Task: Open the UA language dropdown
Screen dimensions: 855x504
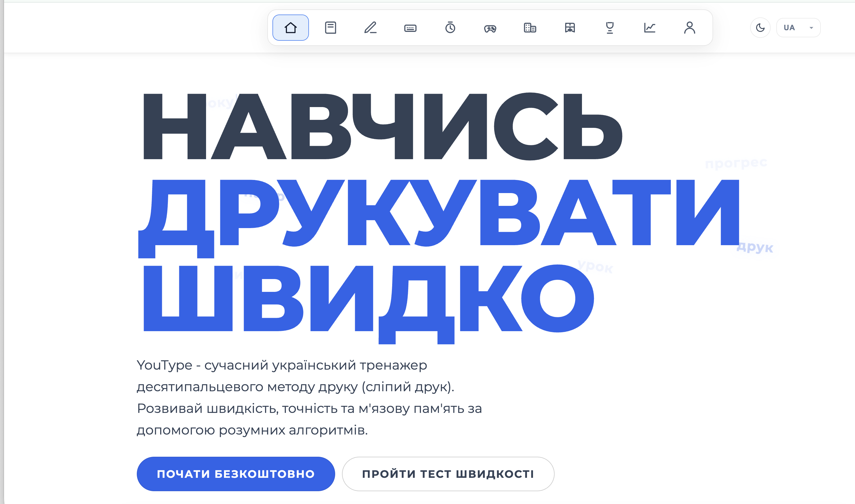Action: (789, 28)
